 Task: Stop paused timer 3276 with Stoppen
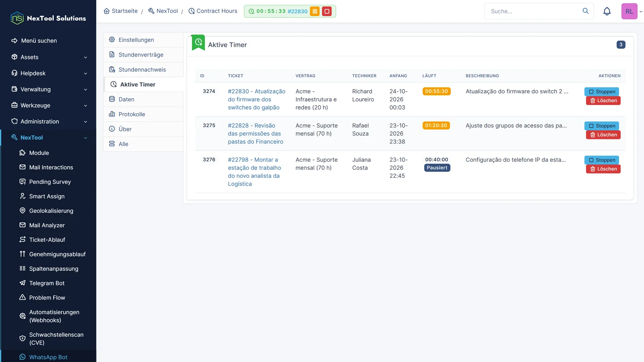point(602,160)
